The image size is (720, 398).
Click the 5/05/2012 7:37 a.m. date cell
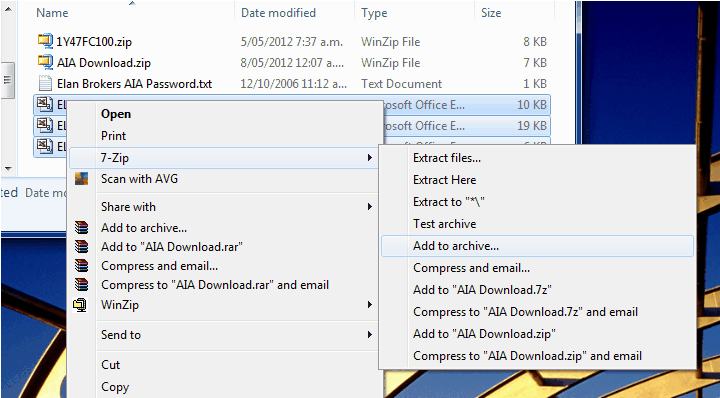pos(292,42)
